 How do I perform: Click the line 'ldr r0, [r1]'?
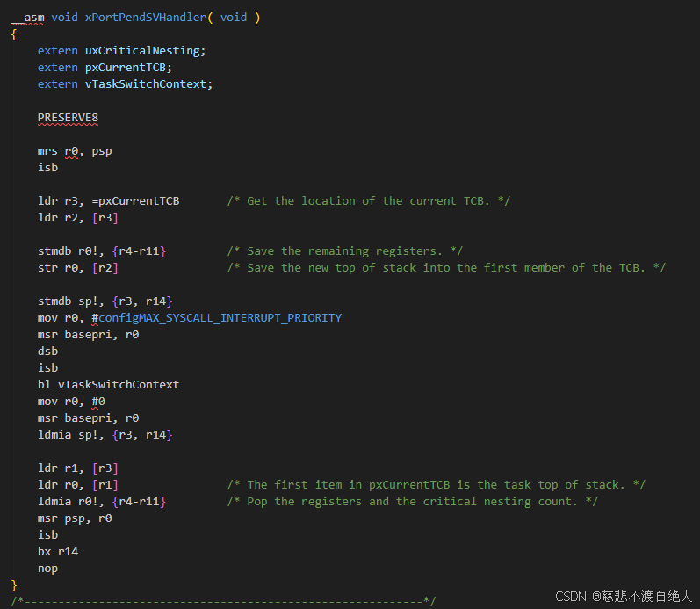(x=78, y=485)
